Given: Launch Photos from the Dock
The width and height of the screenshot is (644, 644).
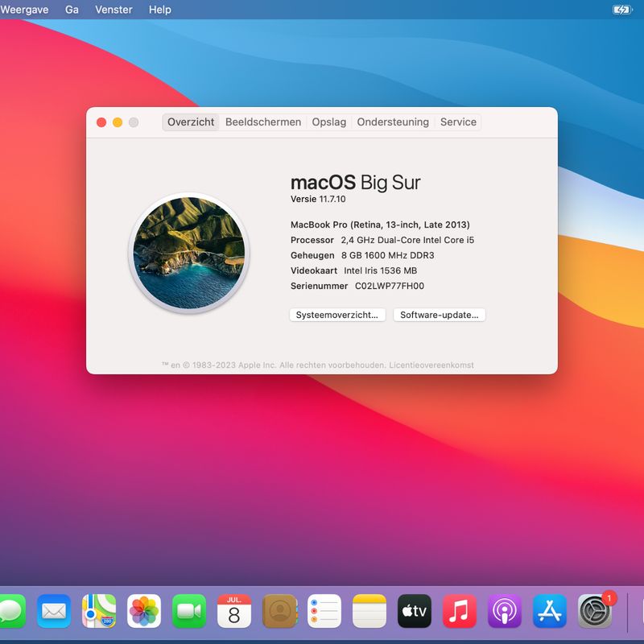Looking at the screenshot, I should coord(144,611).
